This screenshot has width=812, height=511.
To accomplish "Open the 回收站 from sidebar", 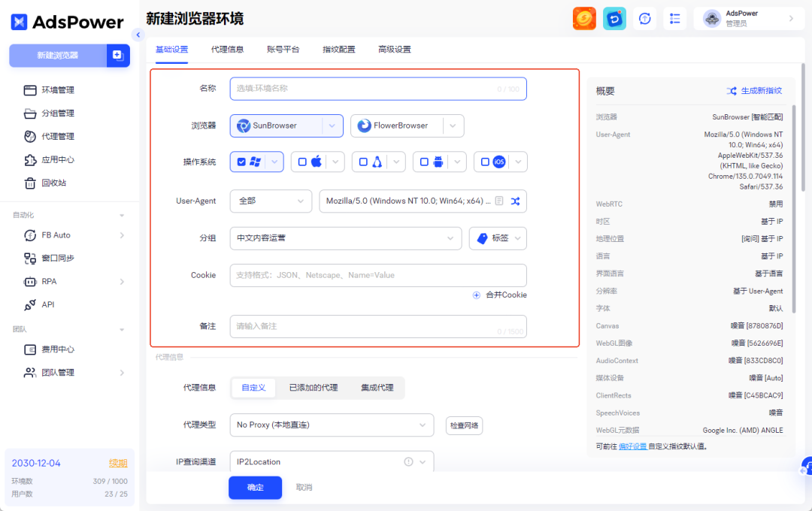I will 53,183.
